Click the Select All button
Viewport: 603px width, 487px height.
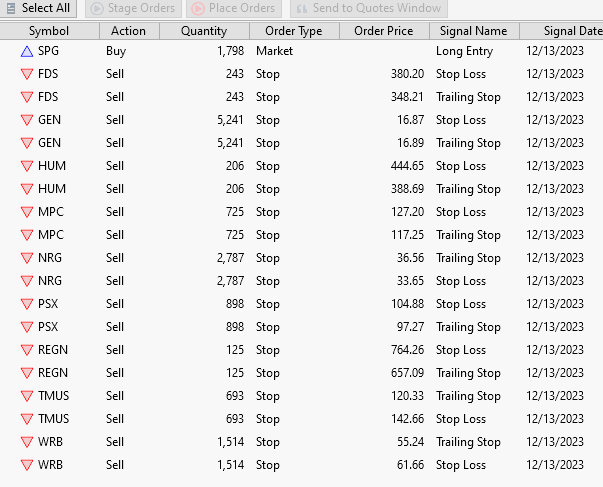[x=38, y=8]
